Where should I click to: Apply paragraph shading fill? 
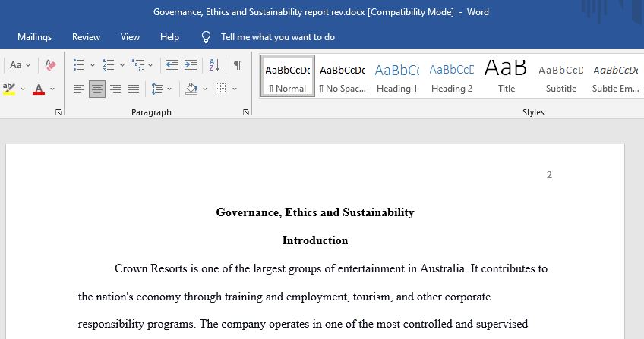(191, 89)
